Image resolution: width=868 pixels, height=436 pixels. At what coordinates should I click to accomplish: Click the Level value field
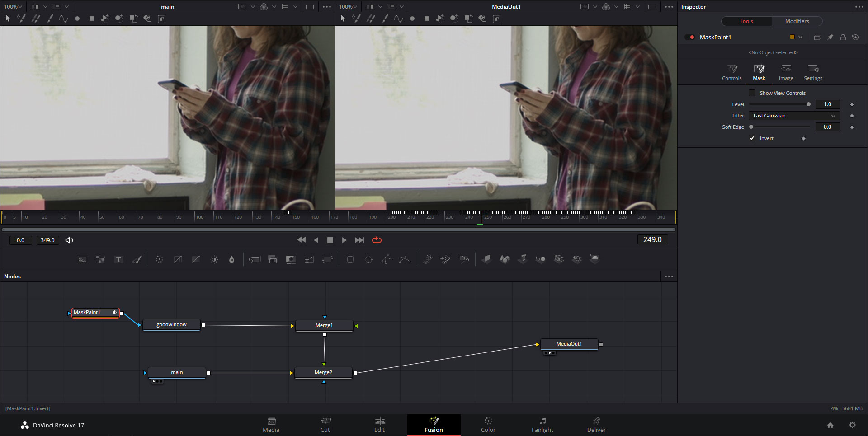[x=828, y=104]
